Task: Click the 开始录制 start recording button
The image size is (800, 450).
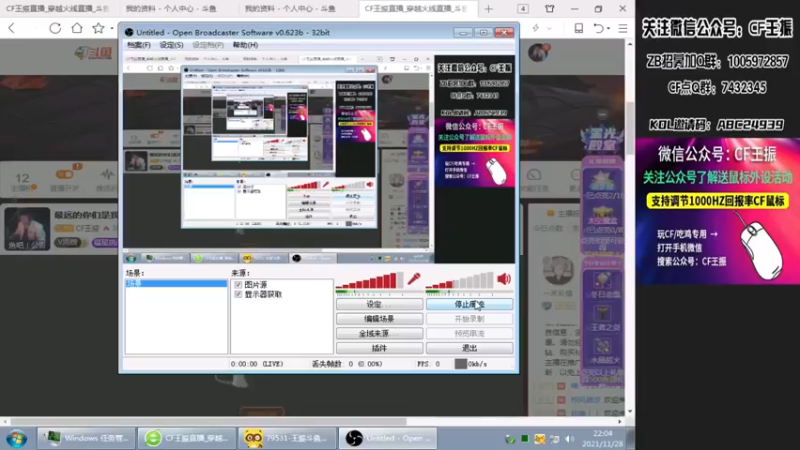Action: 469,319
